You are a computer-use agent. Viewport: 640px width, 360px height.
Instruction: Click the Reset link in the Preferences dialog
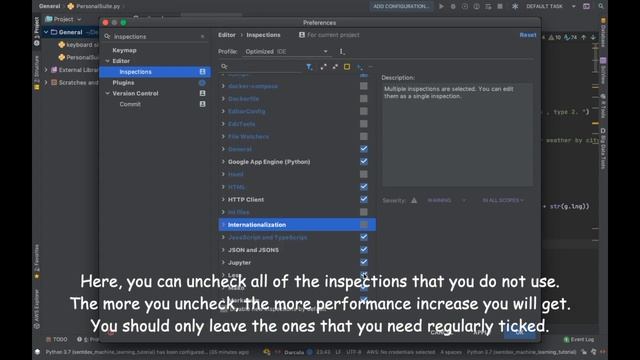(x=528, y=35)
